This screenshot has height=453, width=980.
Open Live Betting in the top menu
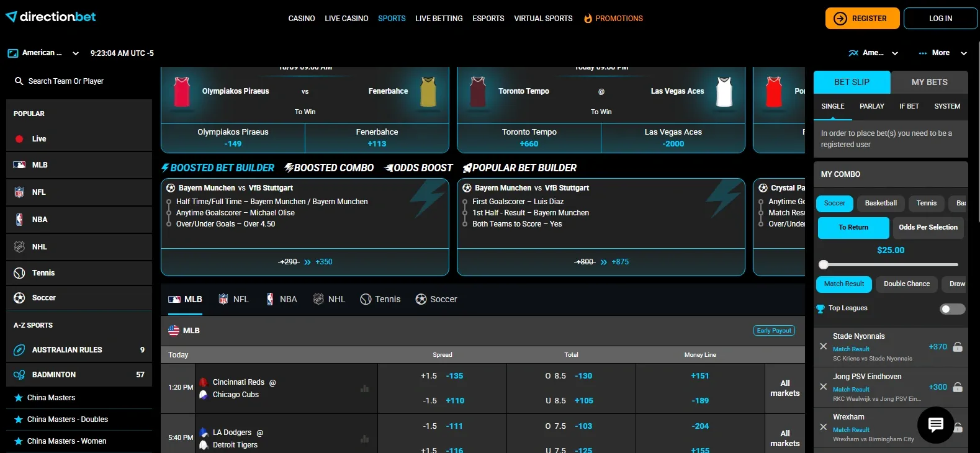(439, 19)
